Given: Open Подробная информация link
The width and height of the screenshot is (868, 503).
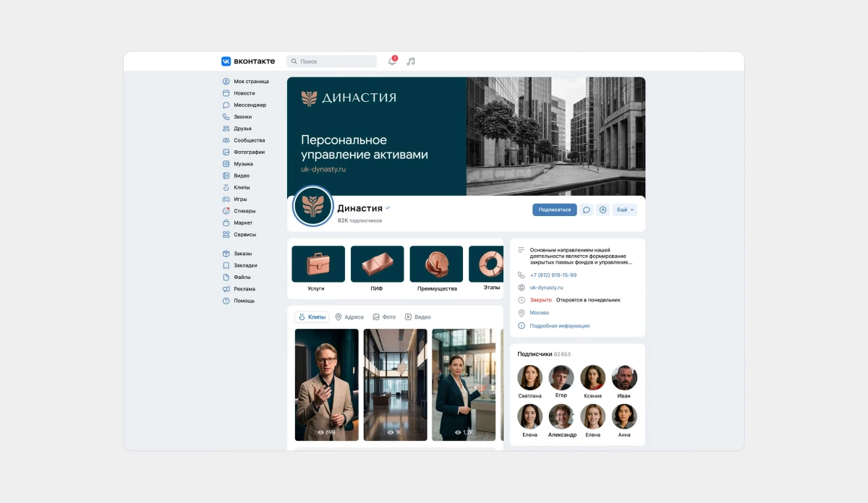Looking at the screenshot, I should pyautogui.click(x=559, y=326).
